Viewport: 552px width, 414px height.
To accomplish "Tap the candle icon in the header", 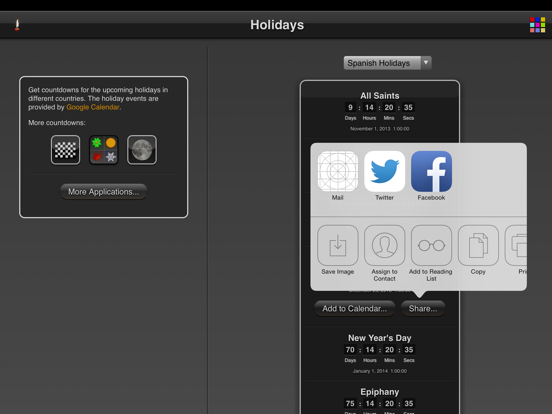I will (x=17, y=25).
